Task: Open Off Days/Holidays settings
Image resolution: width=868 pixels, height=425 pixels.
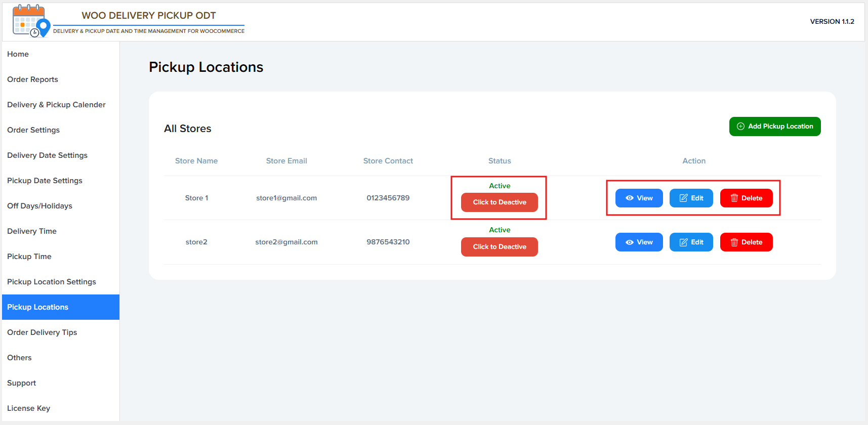Action: [x=39, y=206]
